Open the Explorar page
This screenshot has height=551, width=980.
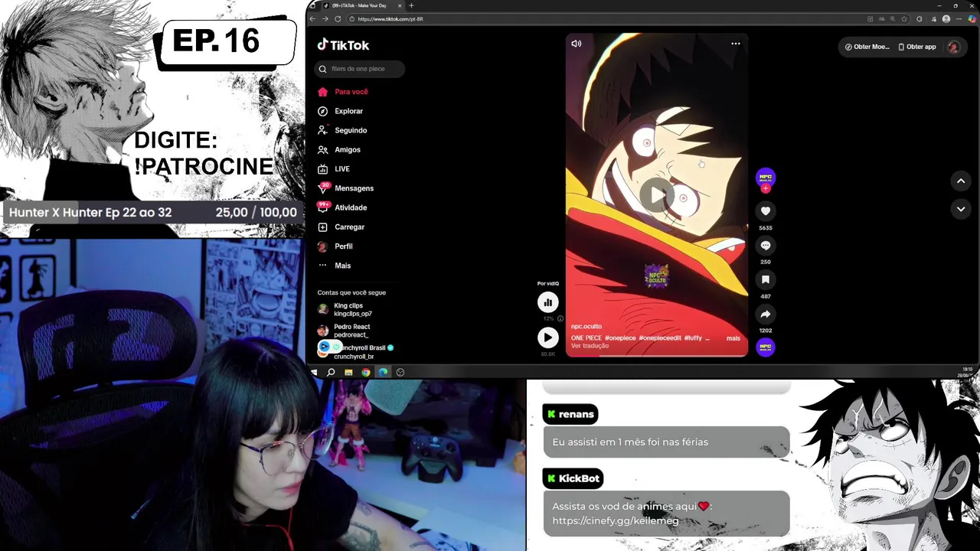pos(341,111)
